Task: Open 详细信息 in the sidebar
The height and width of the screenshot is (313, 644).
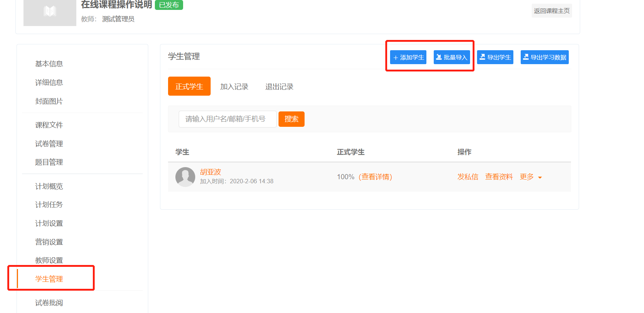Action: click(49, 82)
